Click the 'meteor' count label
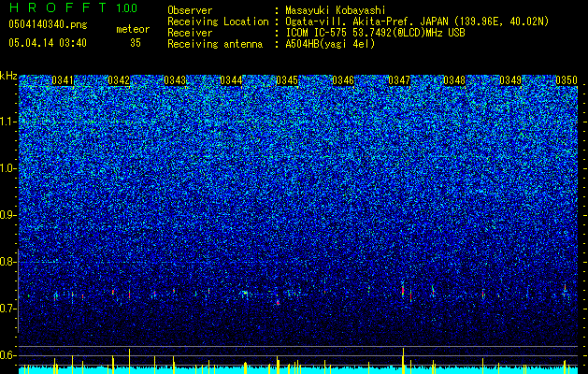 coord(133,29)
